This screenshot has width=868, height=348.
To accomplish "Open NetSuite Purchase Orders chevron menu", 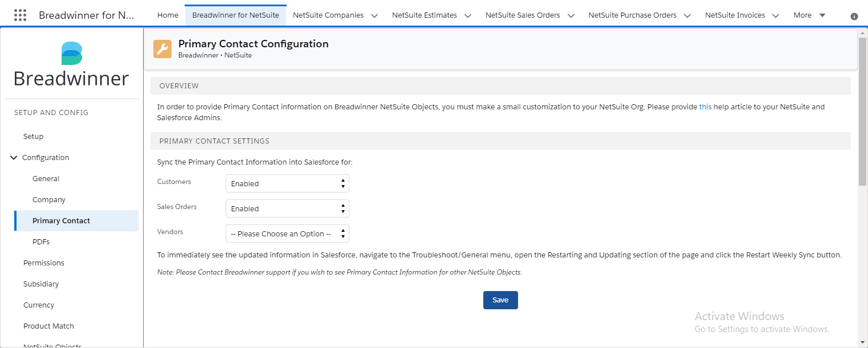I will pyautogui.click(x=687, y=15).
